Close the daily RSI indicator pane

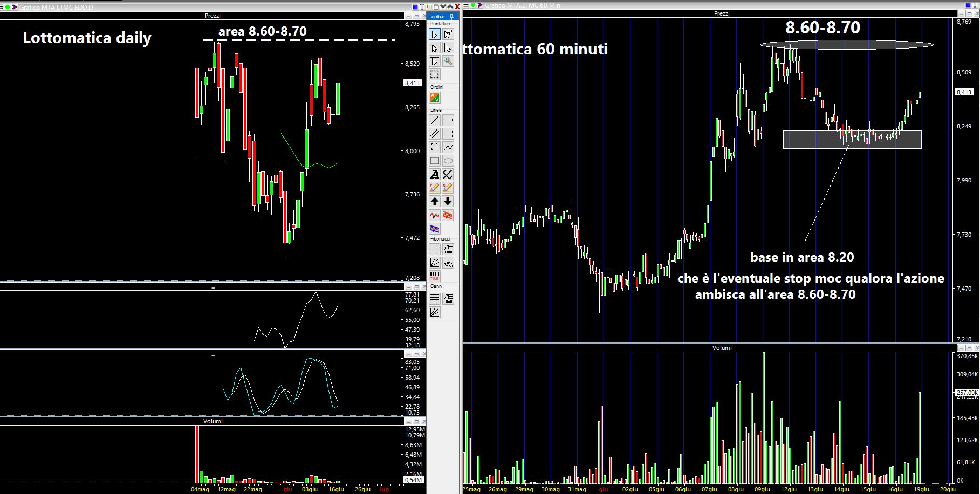[x=426, y=286]
